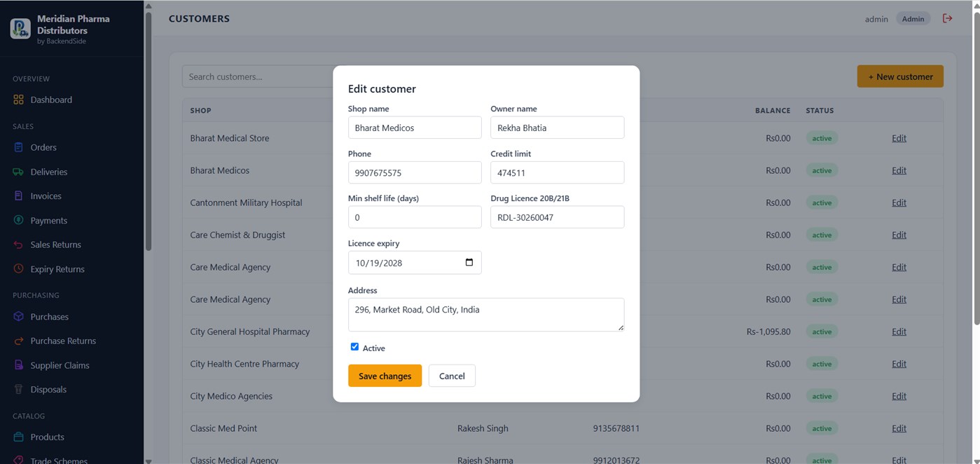Click the page vertical scrollbar
The image size is (980, 464).
pyautogui.click(x=976, y=168)
